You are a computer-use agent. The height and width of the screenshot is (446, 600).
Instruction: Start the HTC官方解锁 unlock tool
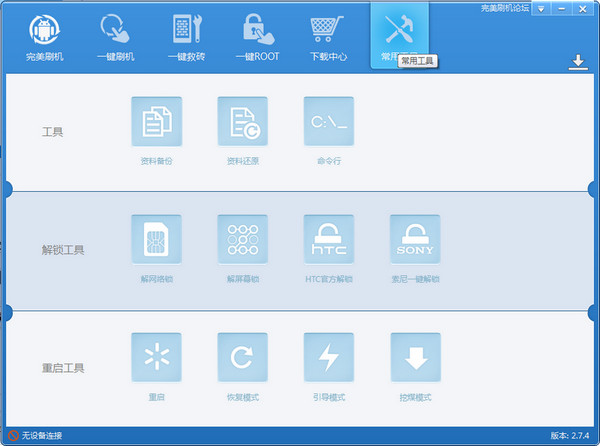[328, 240]
